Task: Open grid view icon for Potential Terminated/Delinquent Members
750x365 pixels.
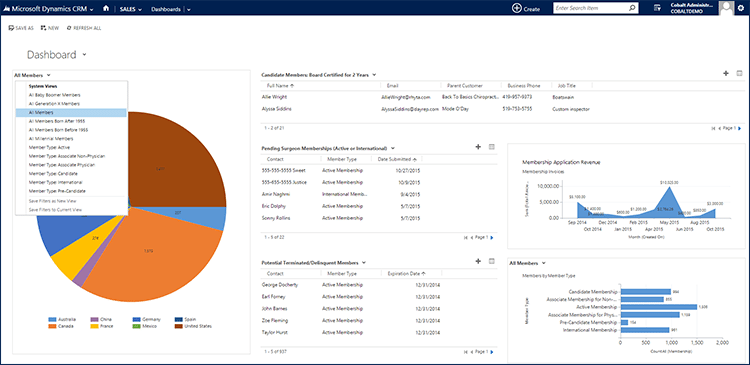Action: pyautogui.click(x=491, y=261)
